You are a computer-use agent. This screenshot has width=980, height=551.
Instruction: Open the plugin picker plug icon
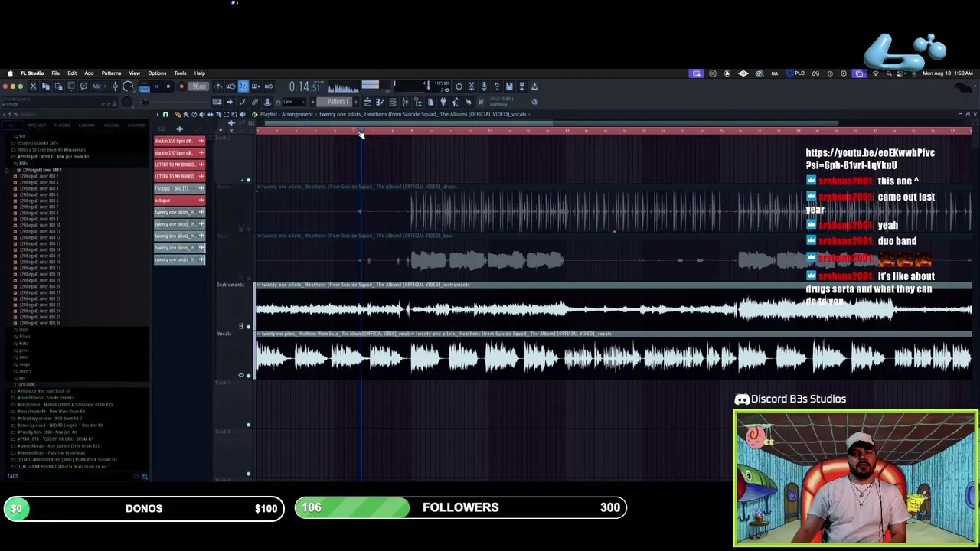(x=443, y=102)
